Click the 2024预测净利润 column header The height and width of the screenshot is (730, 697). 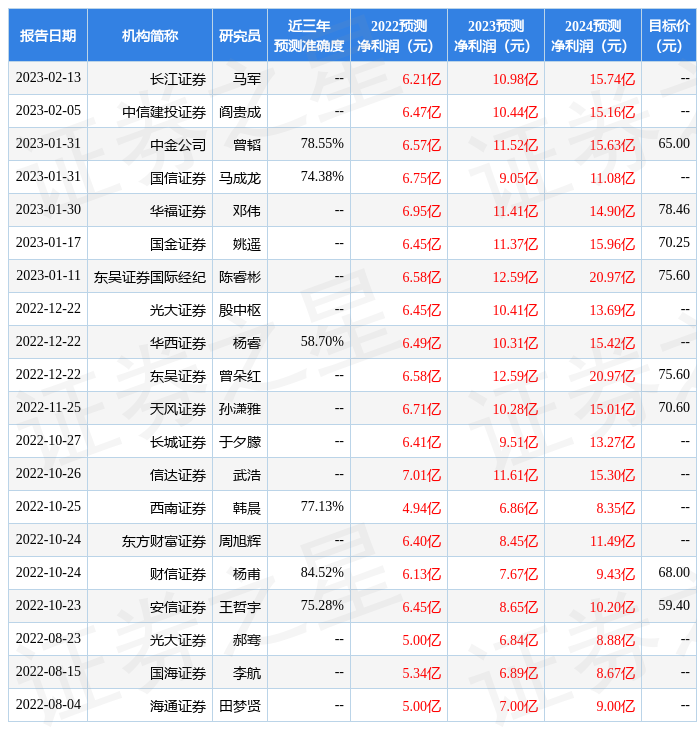click(593, 36)
